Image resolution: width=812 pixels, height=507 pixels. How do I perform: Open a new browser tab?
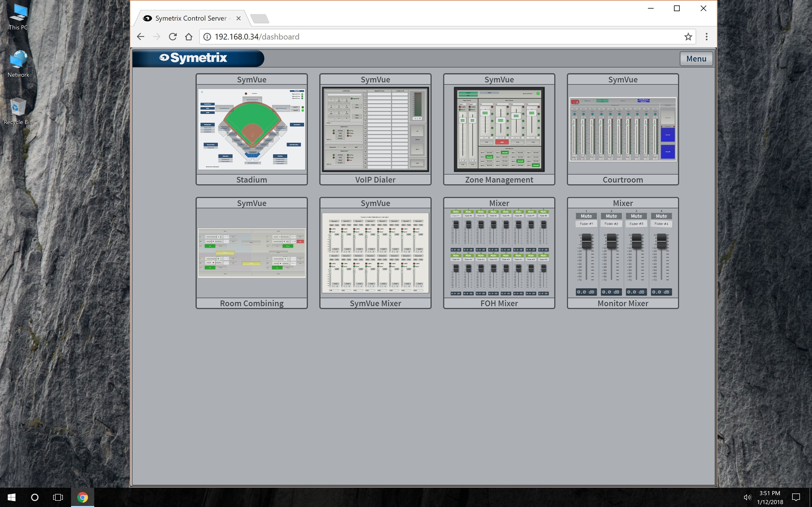tap(260, 18)
